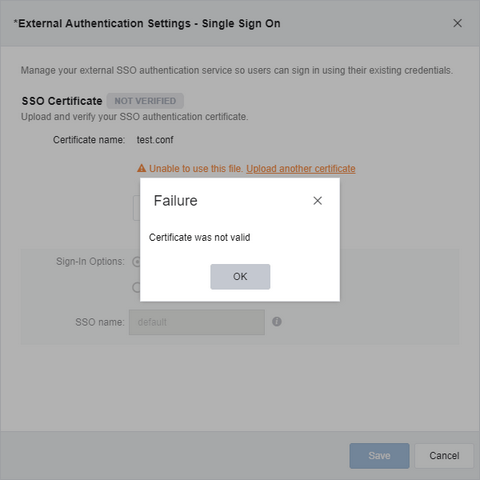
Task: Select the first Sign-In Options radio button
Action: point(136,262)
